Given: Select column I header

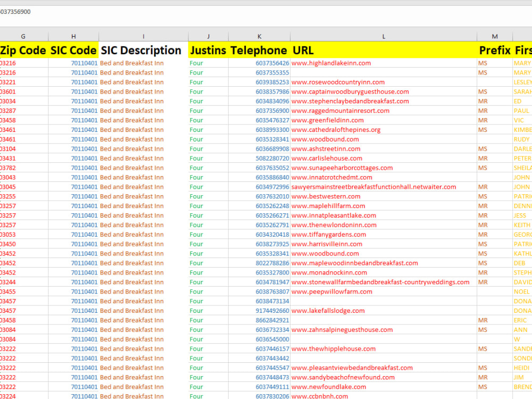Looking at the screenshot, I should [x=144, y=36].
